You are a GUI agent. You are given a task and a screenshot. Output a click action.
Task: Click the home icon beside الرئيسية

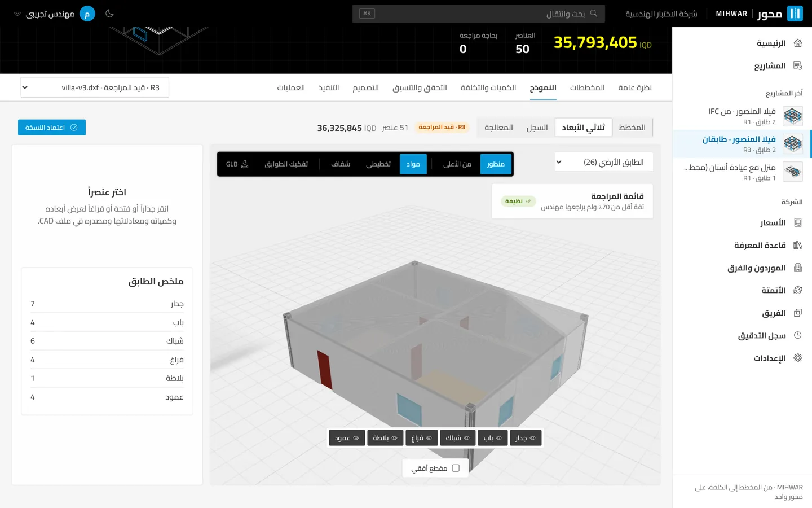[x=797, y=43]
